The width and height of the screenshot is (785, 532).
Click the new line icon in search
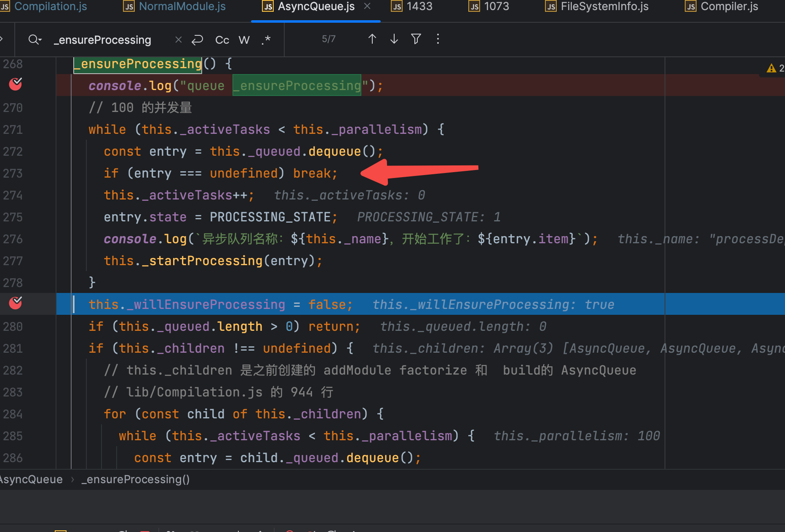coord(197,40)
